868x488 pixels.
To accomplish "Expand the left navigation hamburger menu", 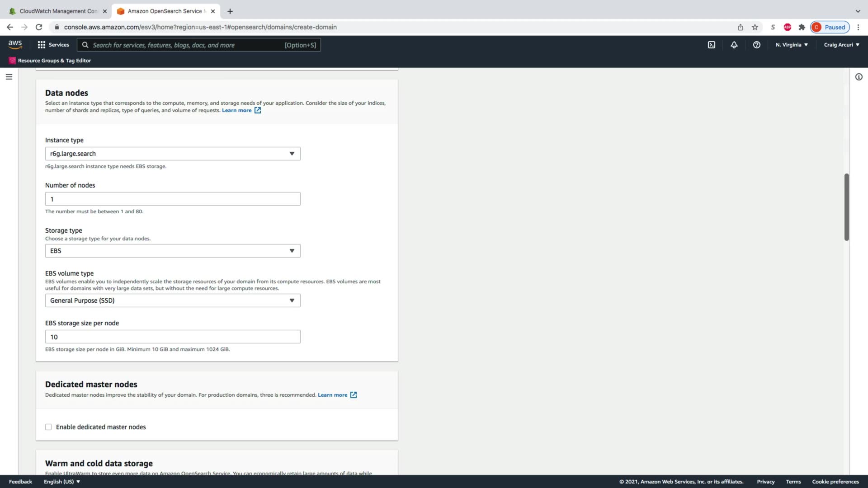I will [x=9, y=77].
